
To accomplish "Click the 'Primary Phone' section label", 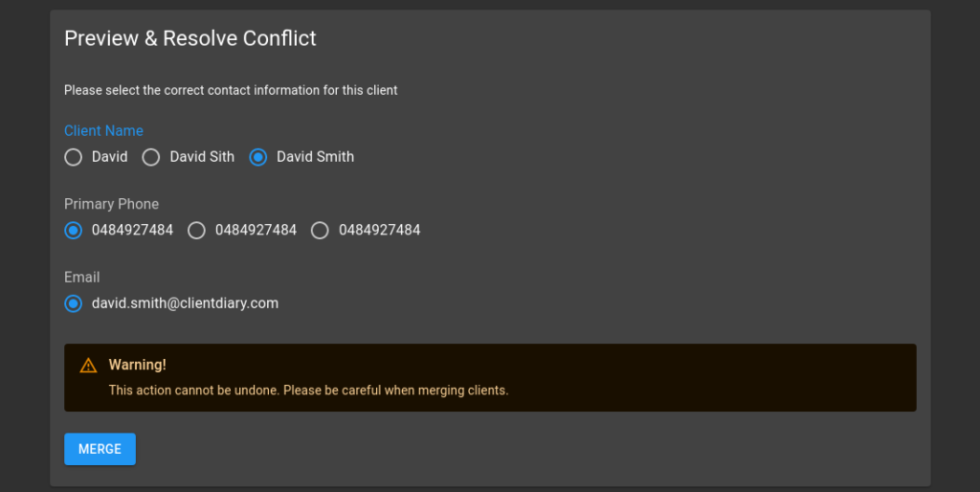I will click(x=111, y=204).
